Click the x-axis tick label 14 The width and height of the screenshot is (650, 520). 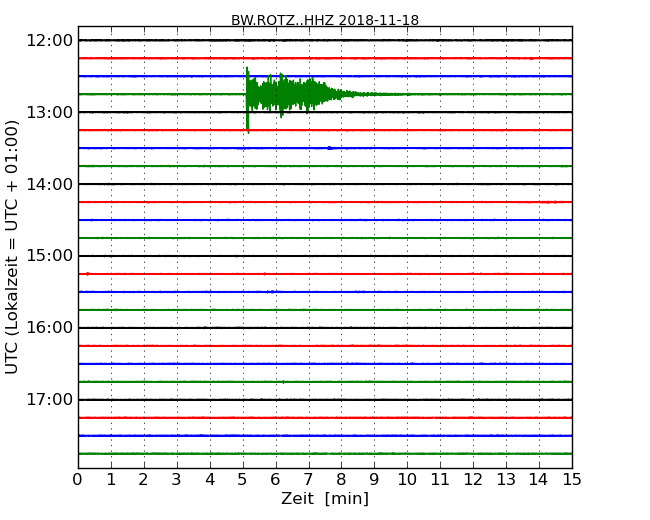(x=539, y=480)
